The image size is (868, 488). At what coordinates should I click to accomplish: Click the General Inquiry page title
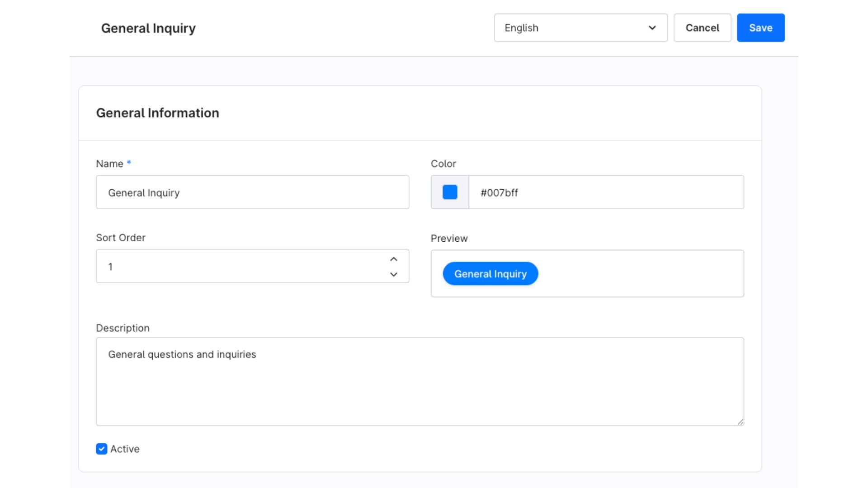pos(148,28)
